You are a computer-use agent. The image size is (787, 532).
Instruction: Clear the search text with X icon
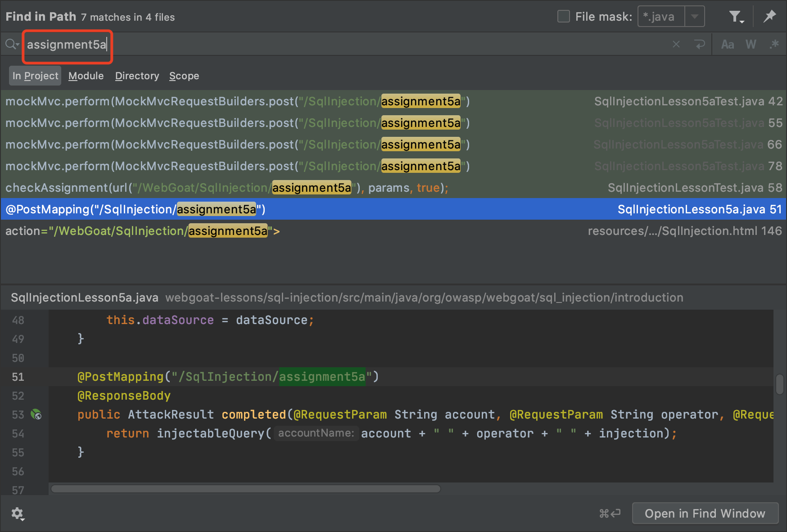[x=676, y=44]
